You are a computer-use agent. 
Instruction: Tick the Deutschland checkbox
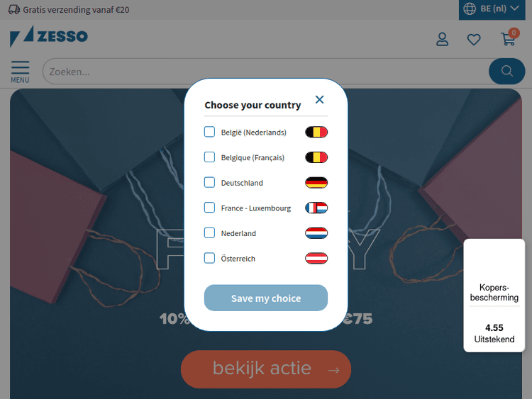209,182
